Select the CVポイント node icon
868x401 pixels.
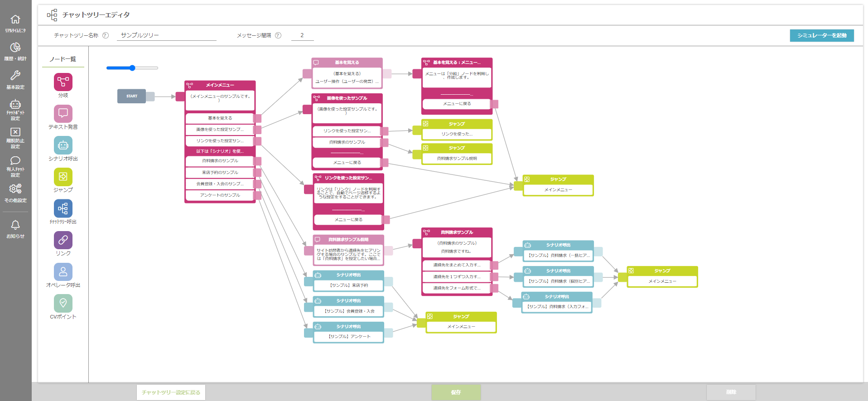tap(63, 303)
